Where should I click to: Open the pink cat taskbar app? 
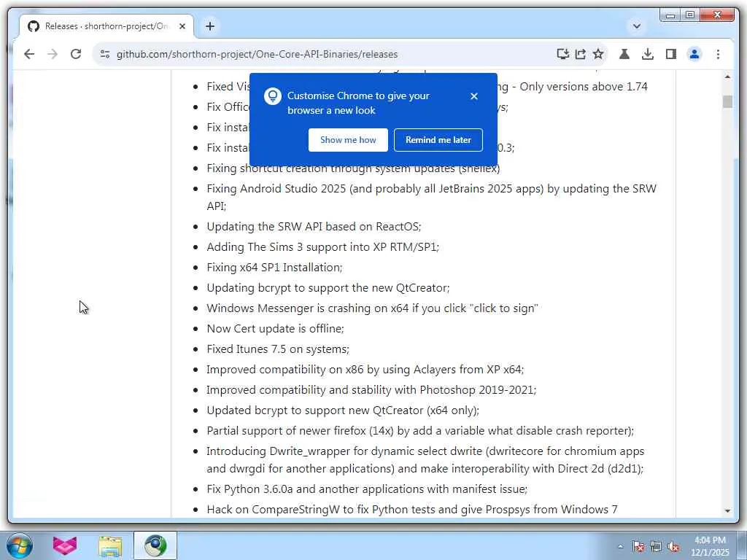coord(65,545)
